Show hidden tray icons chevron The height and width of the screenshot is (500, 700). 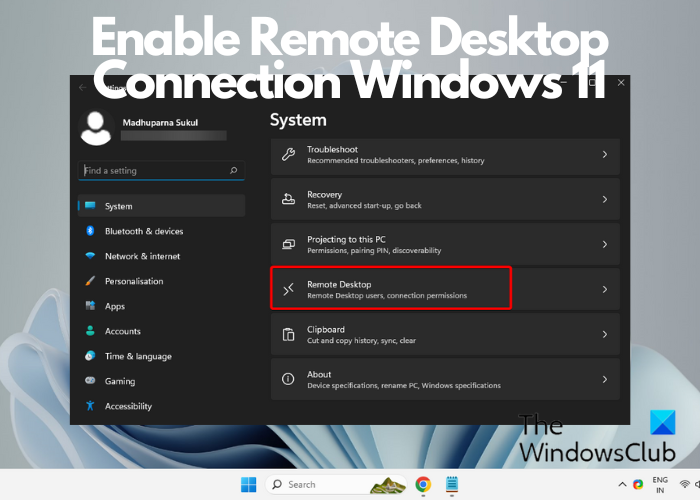click(622, 484)
